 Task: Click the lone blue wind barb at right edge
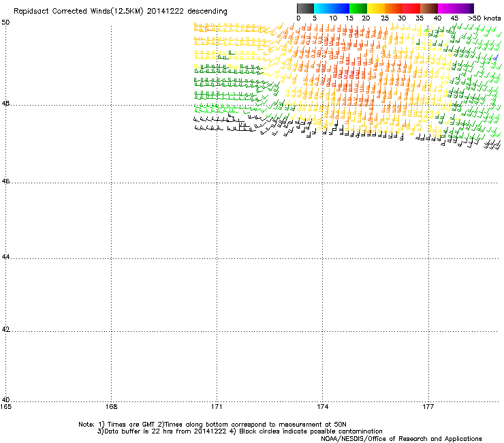(x=495, y=57)
